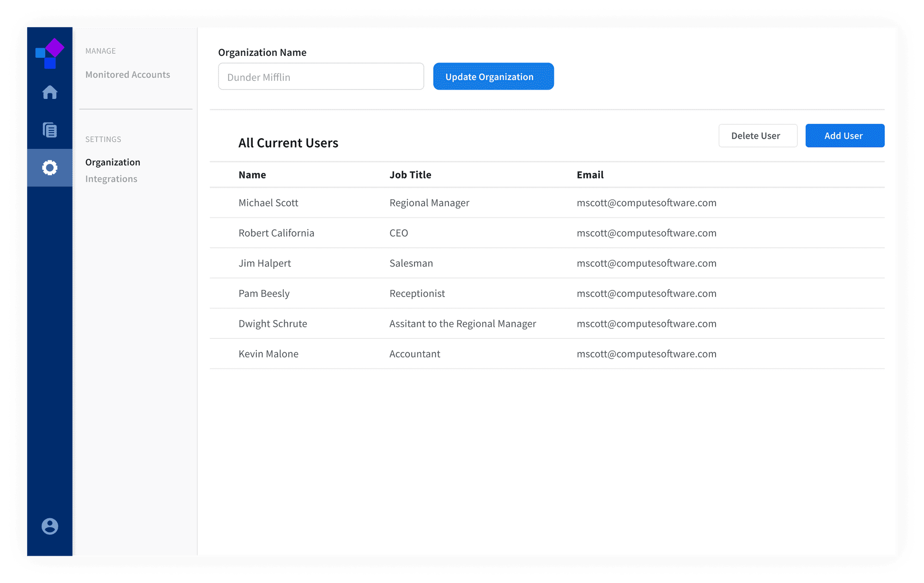Select the Pam Beesly user row
924x583 pixels.
264,294
